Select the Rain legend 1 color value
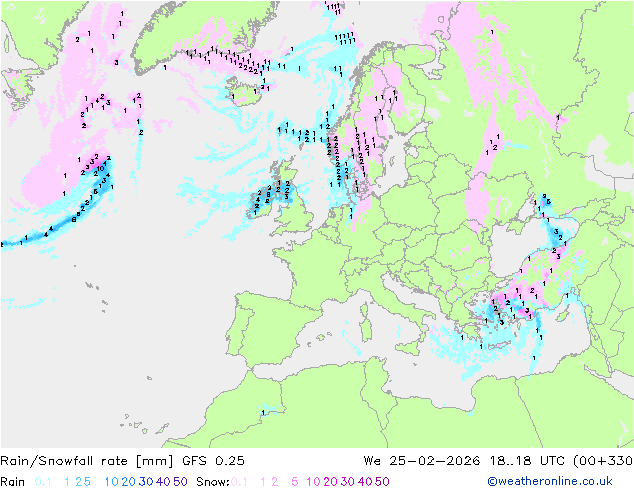The image size is (634, 490). pyautogui.click(x=67, y=482)
